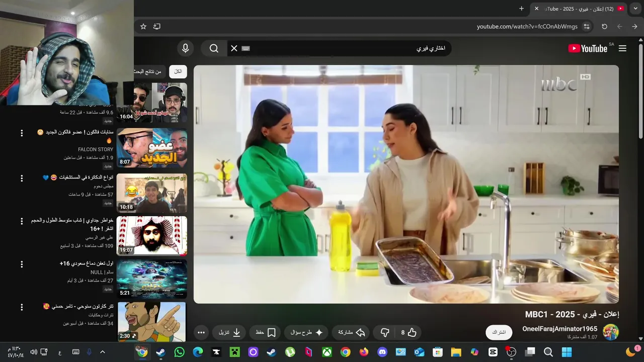Subscribe using the اشتراك button
644x362 pixels.
[499, 332]
